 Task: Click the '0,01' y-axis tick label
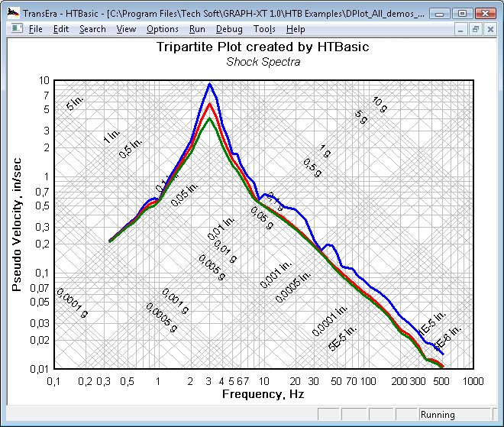tap(40, 369)
